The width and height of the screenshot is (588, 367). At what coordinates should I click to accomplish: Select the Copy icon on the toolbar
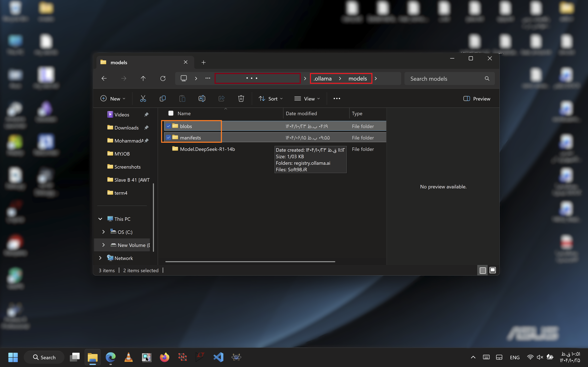pyautogui.click(x=163, y=98)
